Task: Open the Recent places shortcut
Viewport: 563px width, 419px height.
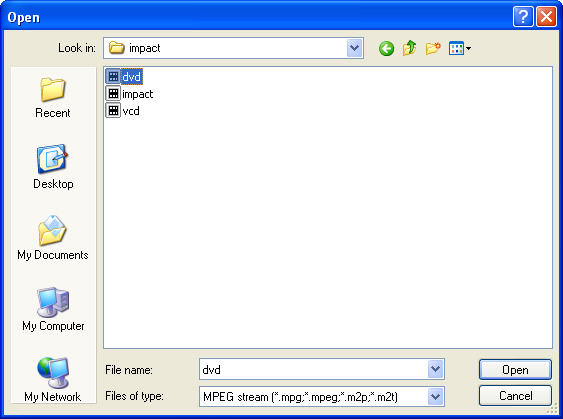Action: tap(53, 98)
